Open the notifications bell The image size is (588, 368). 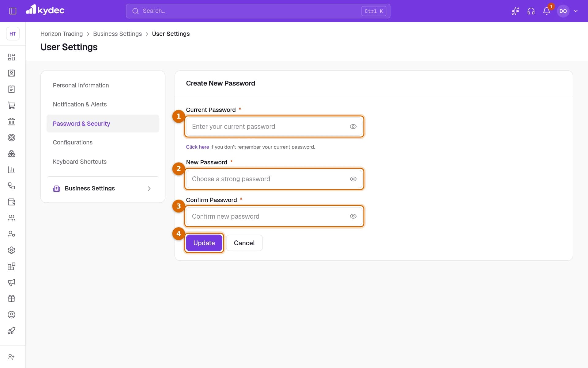click(547, 11)
